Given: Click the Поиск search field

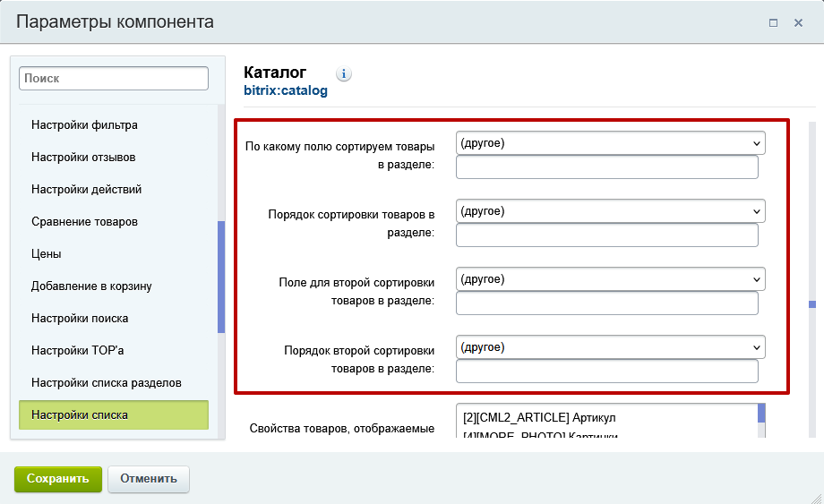Looking at the screenshot, I should pos(114,79).
